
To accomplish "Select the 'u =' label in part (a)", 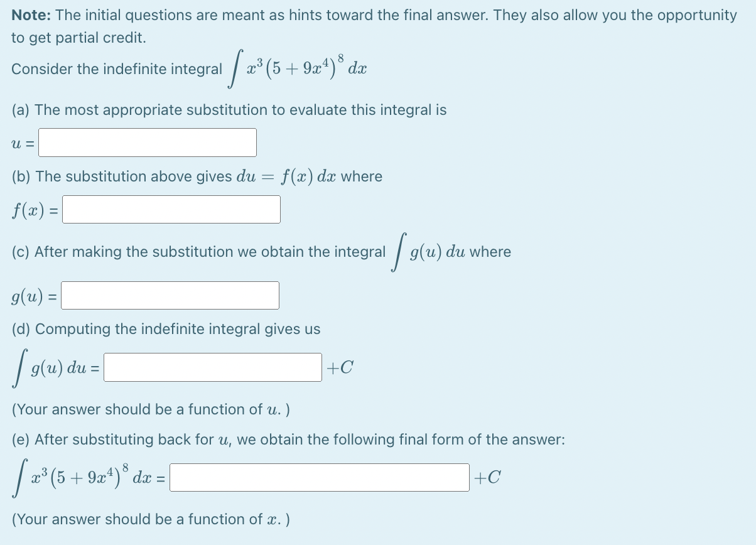I will (x=21, y=143).
